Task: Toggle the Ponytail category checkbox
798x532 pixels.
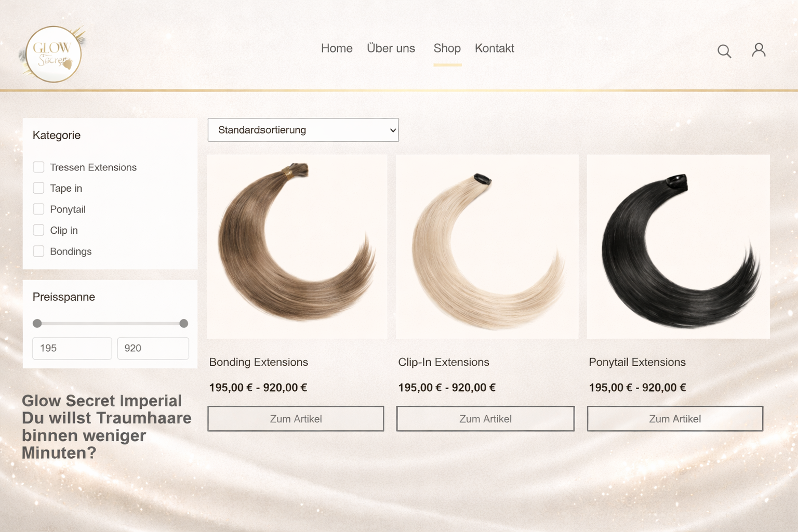Action: 38,209
